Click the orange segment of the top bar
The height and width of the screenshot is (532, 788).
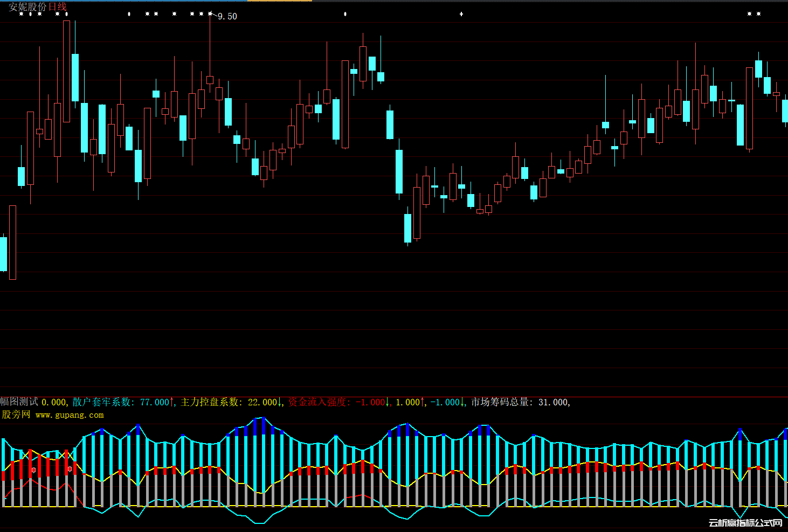pos(279,1)
